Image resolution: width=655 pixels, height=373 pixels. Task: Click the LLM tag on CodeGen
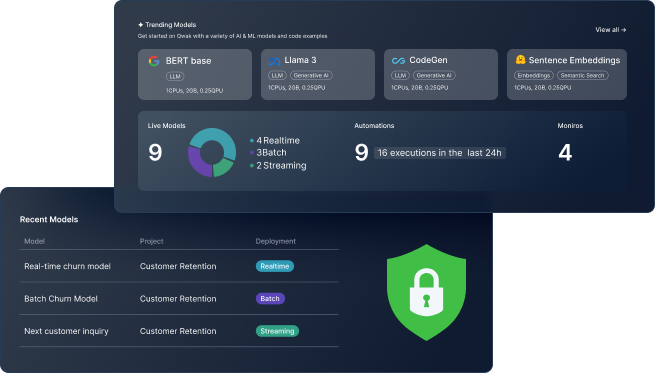pyautogui.click(x=400, y=76)
